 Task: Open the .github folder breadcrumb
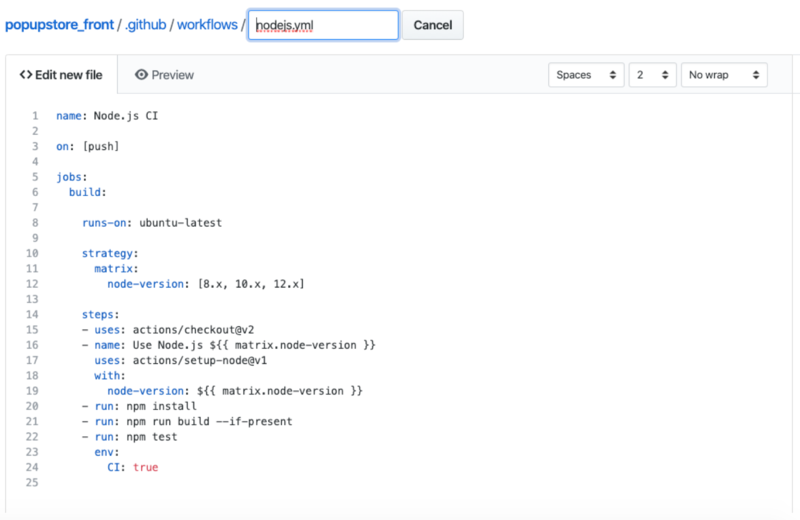[145, 25]
